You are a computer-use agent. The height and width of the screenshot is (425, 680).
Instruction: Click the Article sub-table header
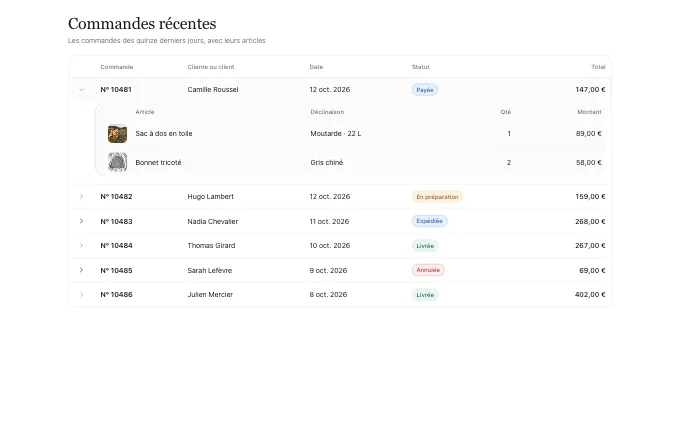coord(145,112)
